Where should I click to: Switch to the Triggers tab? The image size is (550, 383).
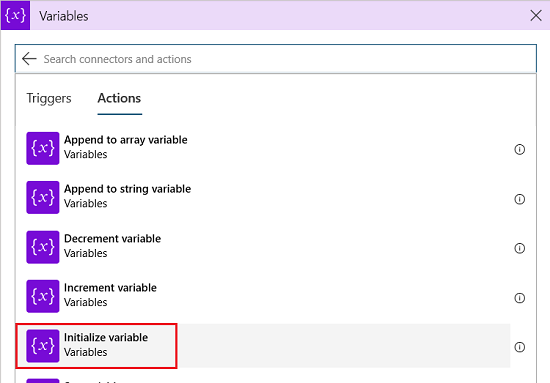click(49, 99)
